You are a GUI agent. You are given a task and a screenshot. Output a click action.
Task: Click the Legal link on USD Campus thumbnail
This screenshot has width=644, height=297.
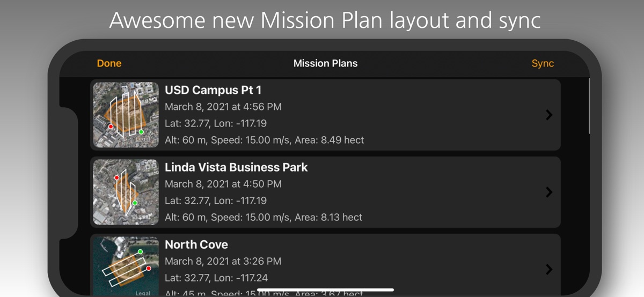pos(142,139)
